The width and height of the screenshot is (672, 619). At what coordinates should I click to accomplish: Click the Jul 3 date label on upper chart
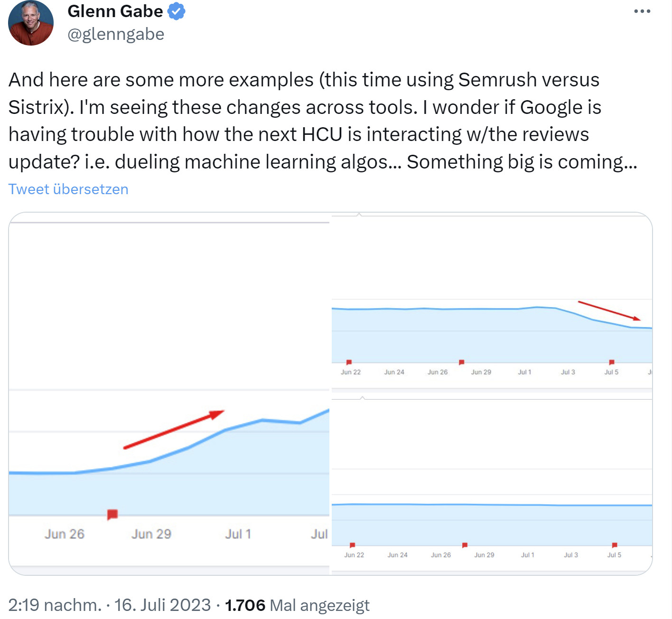click(568, 372)
